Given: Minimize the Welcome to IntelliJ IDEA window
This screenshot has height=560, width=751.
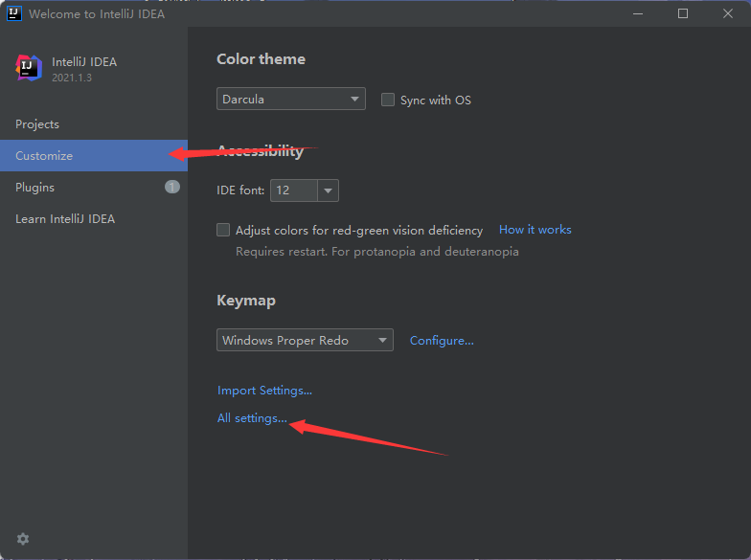Looking at the screenshot, I should (x=639, y=13).
